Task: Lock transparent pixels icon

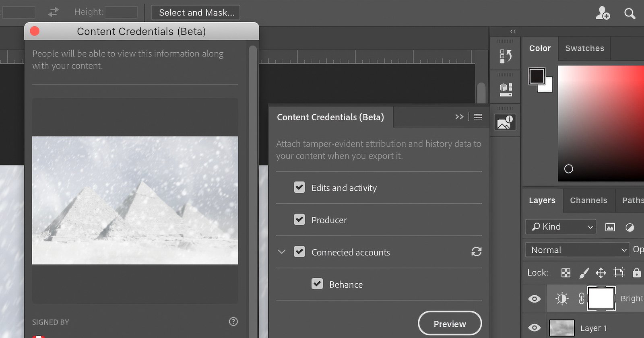Action: (566, 273)
